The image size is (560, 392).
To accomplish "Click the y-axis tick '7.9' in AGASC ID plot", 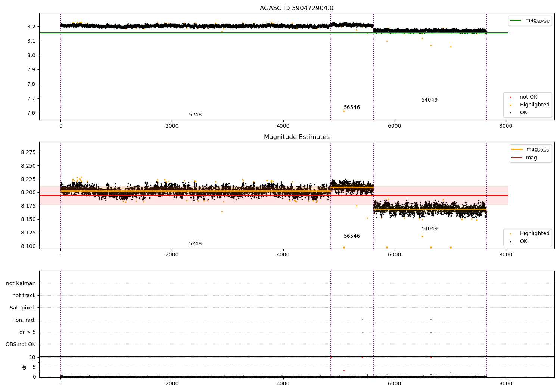I will click(x=31, y=70).
